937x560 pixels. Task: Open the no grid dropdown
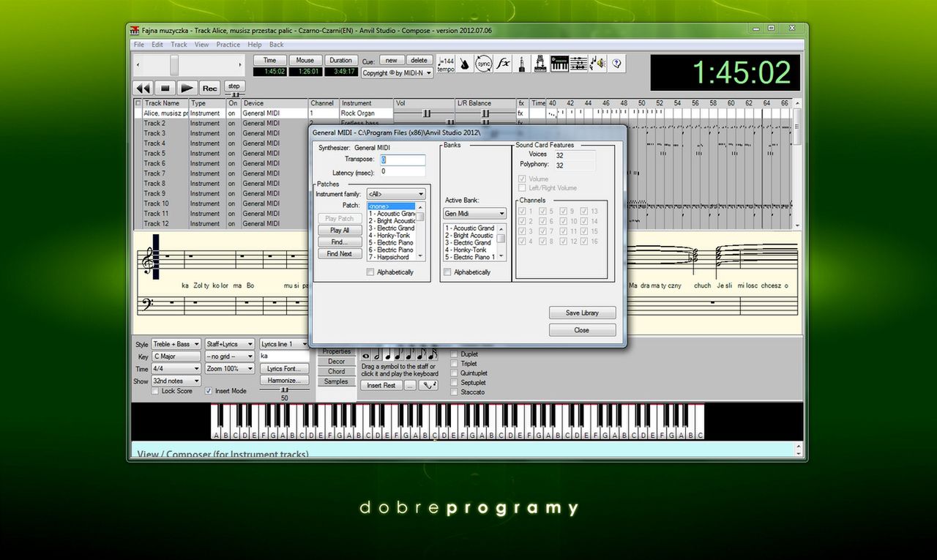click(x=230, y=356)
